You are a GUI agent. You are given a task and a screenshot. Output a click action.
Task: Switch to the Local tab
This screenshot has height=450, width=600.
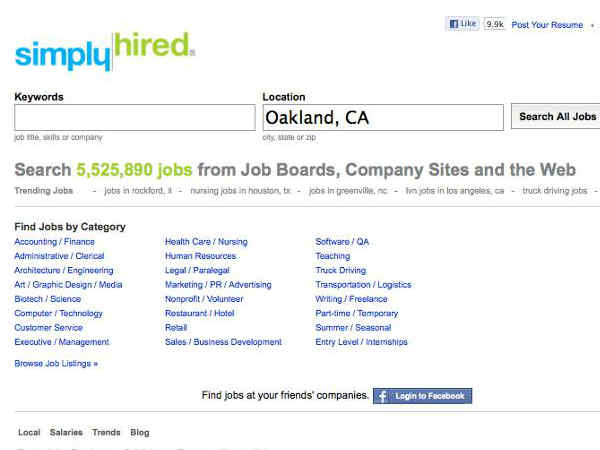29,433
